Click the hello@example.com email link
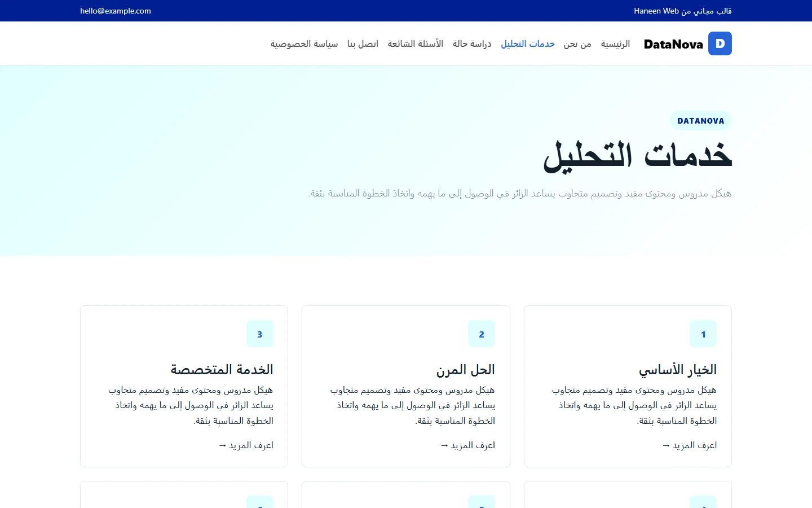 click(116, 11)
